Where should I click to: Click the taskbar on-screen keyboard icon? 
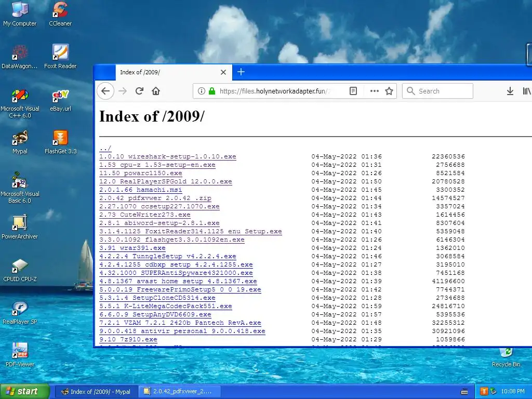(464, 392)
